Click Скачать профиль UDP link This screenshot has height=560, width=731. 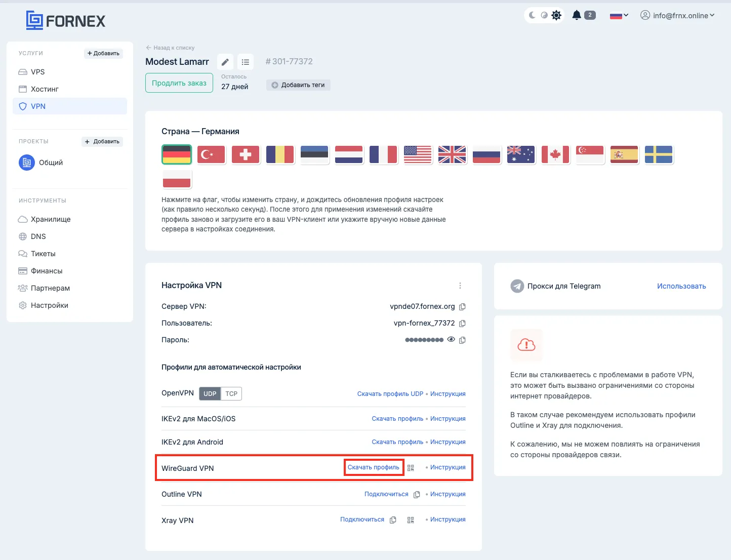(390, 394)
